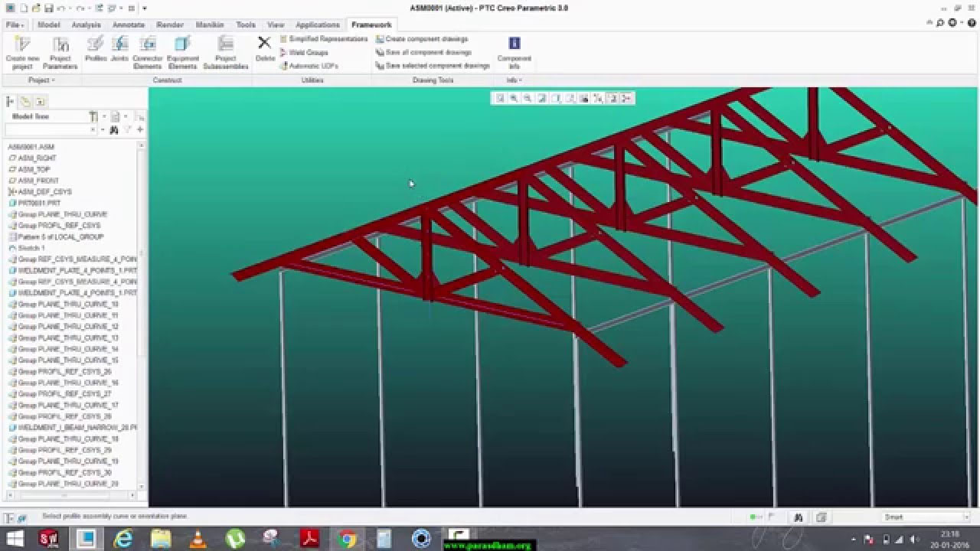Switch to the Analysis tab
Screen dimensions: 980x551
(87, 24)
